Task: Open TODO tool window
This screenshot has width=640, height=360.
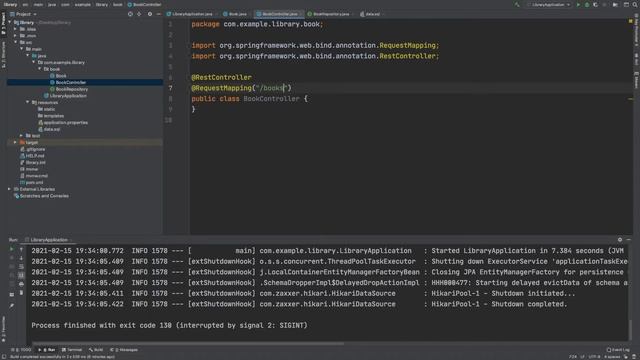Action: (x=21, y=350)
